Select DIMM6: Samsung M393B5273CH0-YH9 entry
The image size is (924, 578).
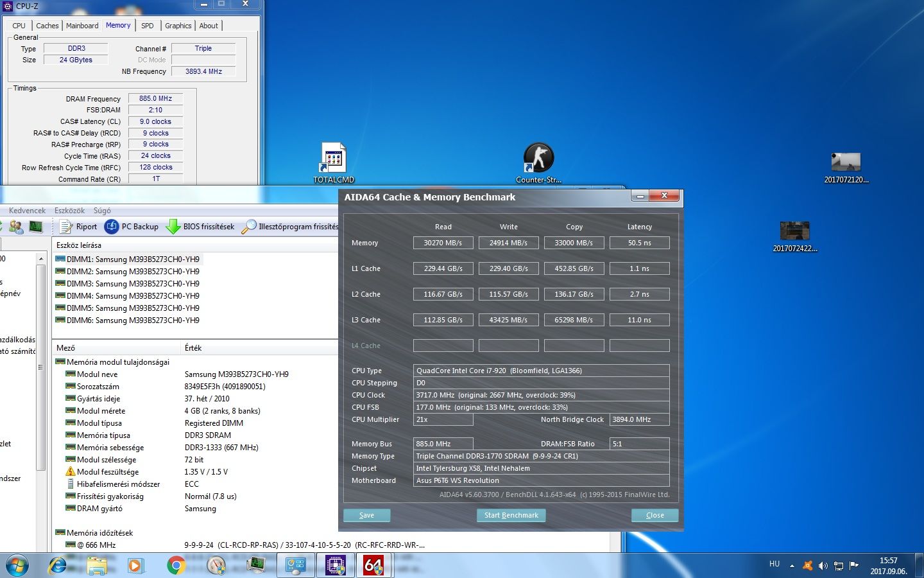point(128,320)
